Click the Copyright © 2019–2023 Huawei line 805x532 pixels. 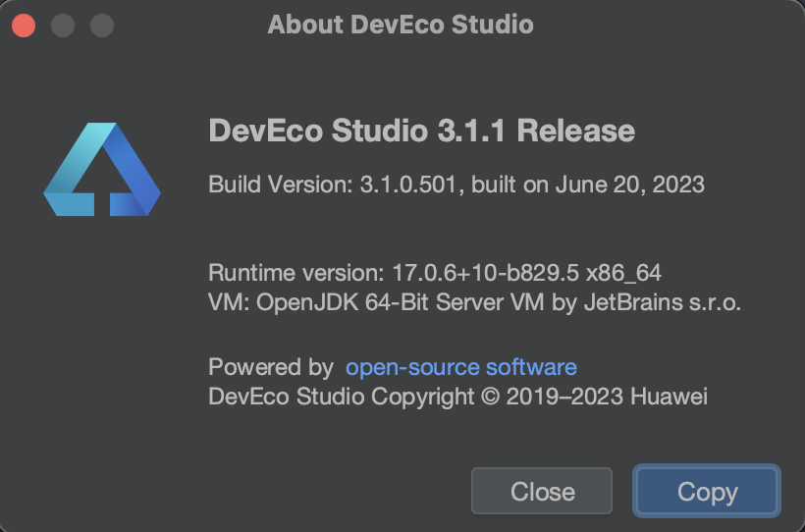tap(457, 397)
